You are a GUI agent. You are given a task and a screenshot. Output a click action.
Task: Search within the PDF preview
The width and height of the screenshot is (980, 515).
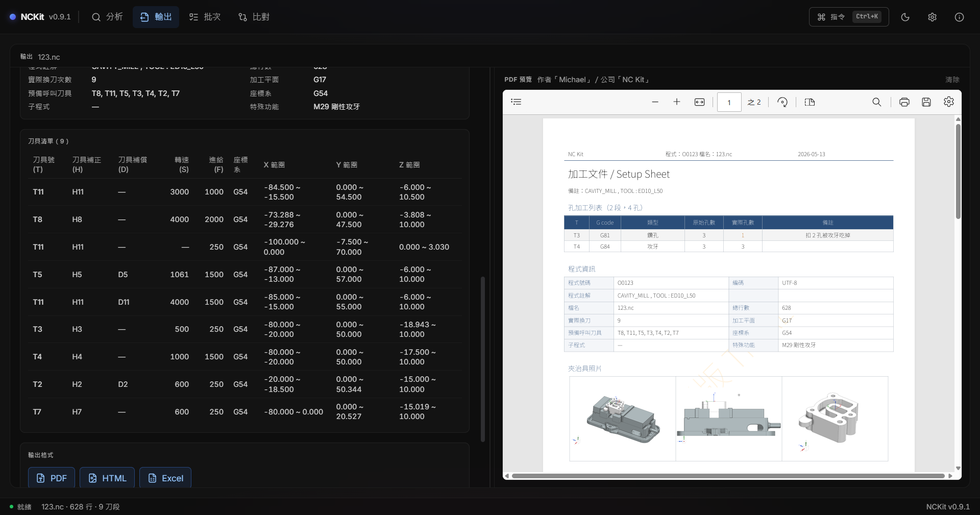click(876, 102)
